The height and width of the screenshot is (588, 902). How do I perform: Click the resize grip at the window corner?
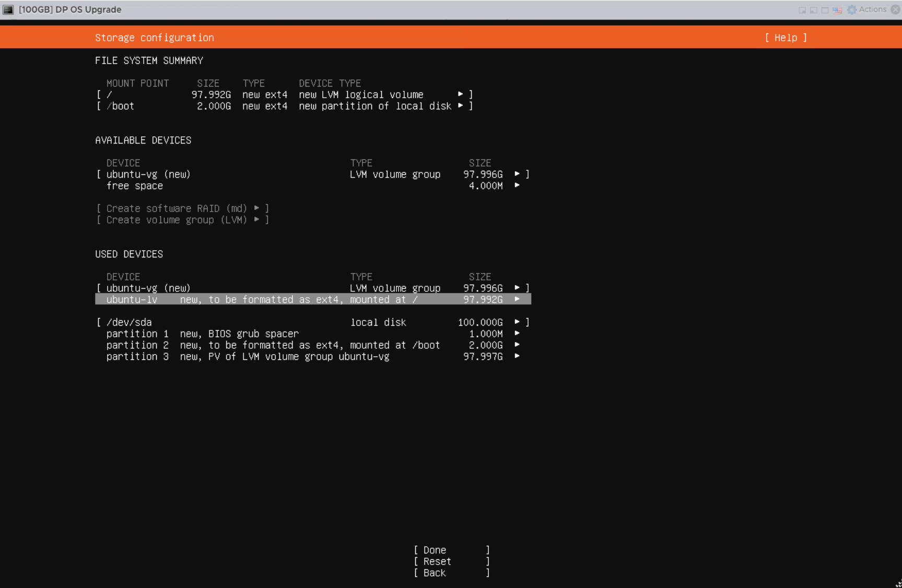click(898, 584)
